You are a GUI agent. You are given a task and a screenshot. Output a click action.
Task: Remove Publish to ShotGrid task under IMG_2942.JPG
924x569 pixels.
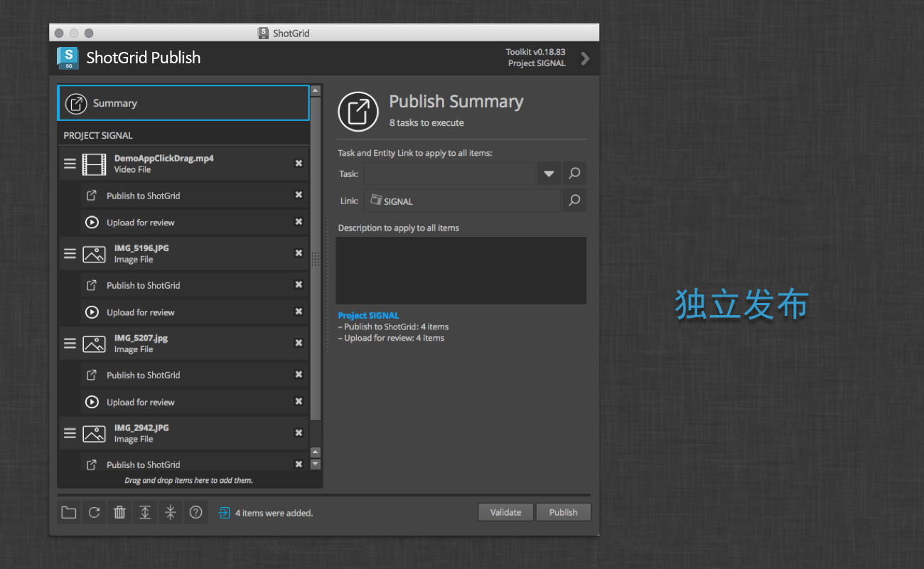click(x=299, y=464)
